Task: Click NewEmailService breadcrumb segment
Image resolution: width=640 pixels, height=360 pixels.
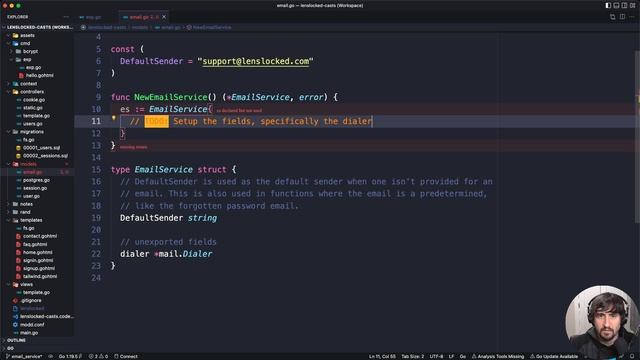Action: 209,27
